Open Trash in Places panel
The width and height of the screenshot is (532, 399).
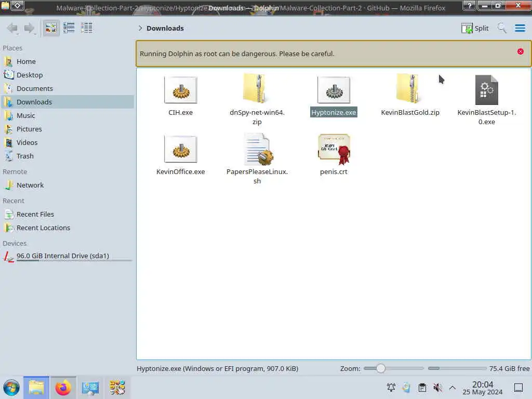pyautogui.click(x=67, y=156)
